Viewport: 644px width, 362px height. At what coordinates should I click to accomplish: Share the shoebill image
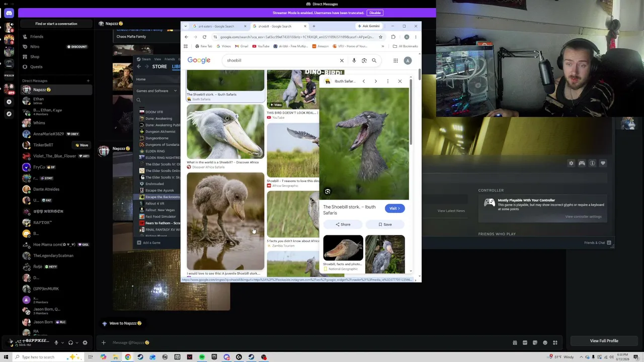point(343,225)
